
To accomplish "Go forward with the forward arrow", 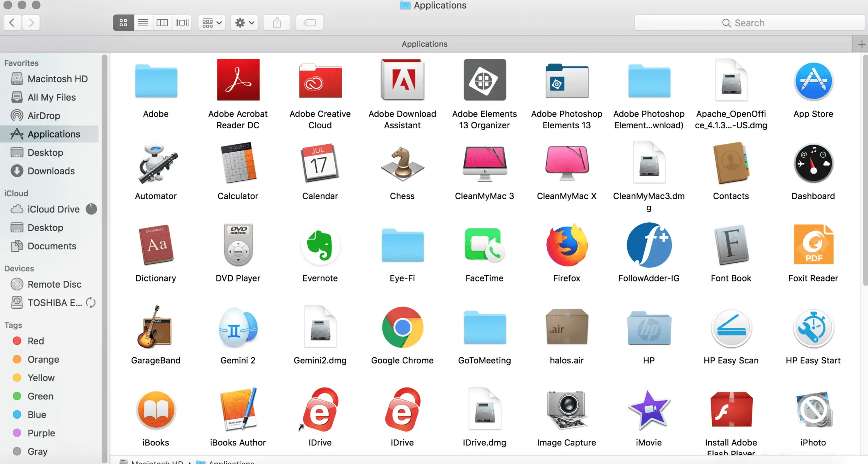I will pos(31,23).
